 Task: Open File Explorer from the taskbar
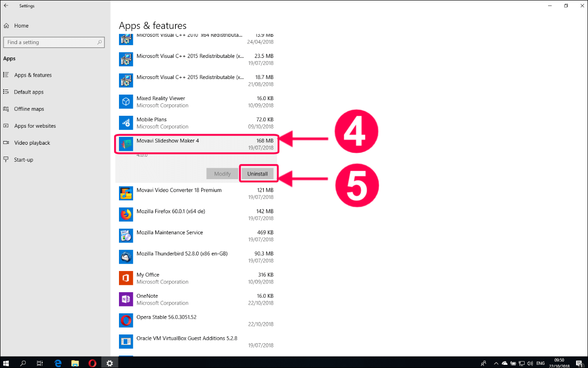75,363
